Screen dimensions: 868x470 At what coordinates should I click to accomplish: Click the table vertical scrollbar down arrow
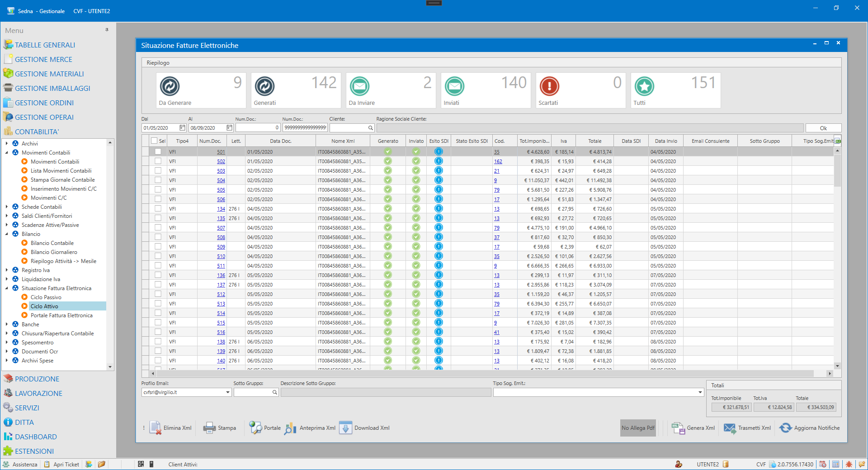[837, 366]
